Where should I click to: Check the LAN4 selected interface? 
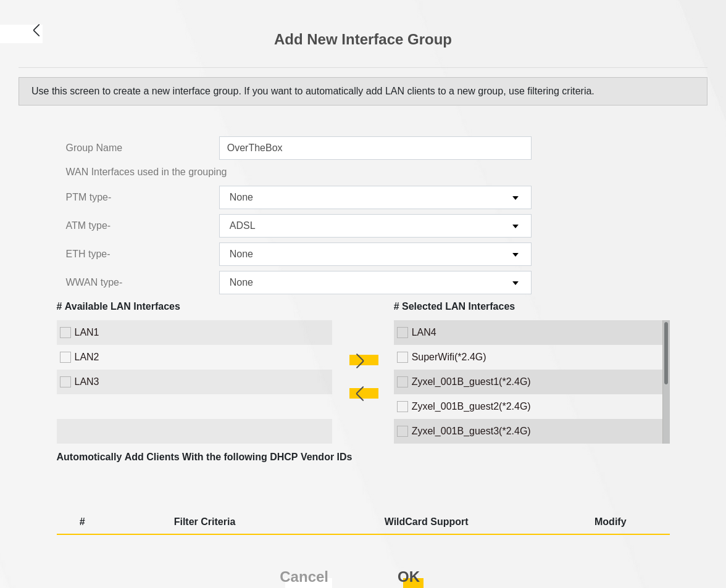(x=403, y=333)
